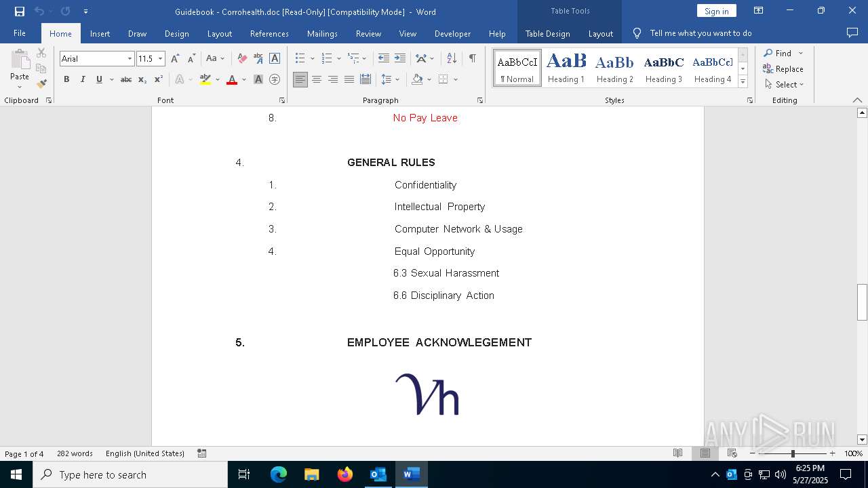Apply the Heading 1 style
868x488 pixels.
566,68
